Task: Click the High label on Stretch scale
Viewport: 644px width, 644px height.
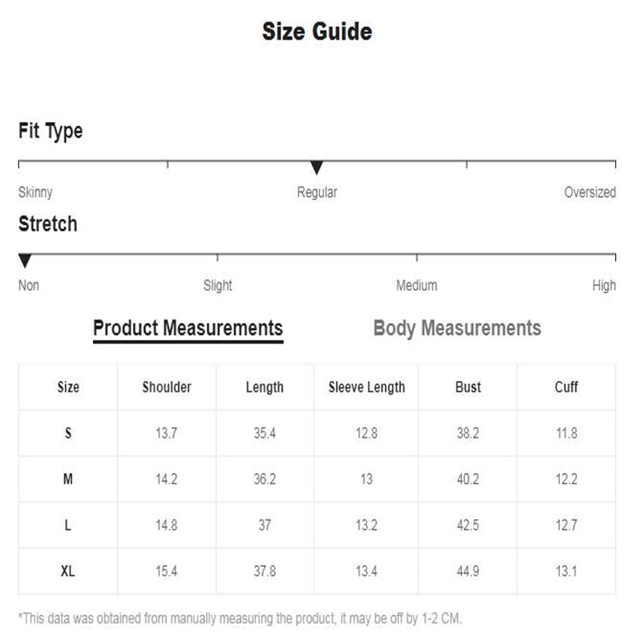Action: tap(604, 285)
